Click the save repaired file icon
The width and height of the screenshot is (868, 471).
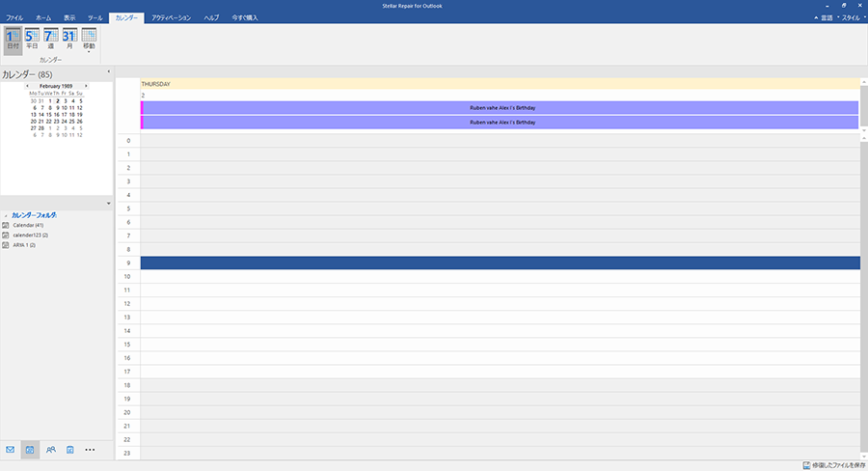(x=806, y=465)
